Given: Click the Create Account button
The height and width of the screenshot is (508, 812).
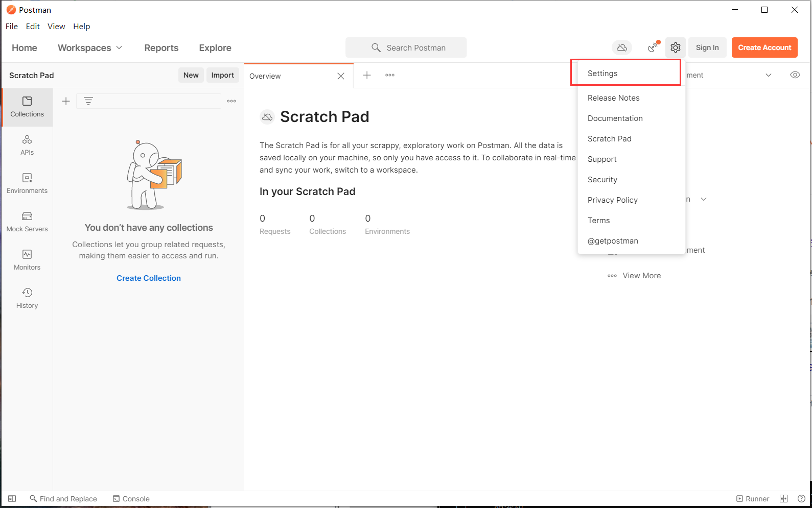Looking at the screenshot, I should (x=764, y=47).
